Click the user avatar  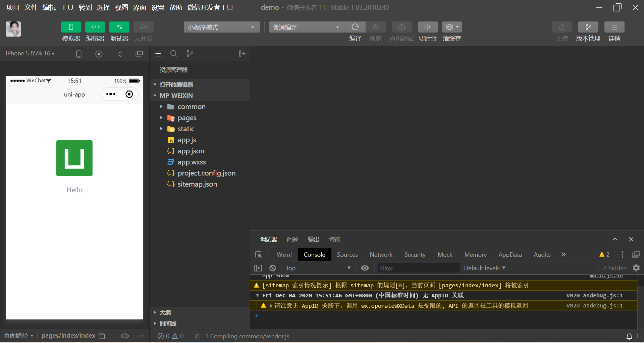[13, 29]
